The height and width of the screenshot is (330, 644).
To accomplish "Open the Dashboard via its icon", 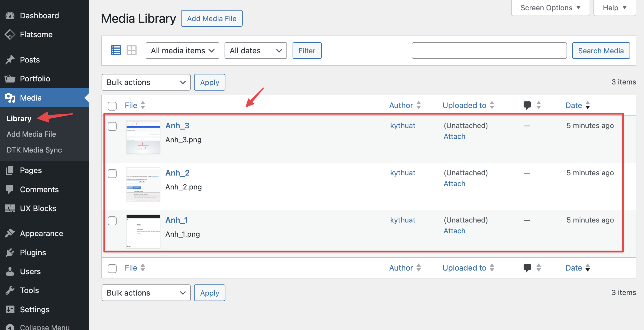I will coord(10,15).
